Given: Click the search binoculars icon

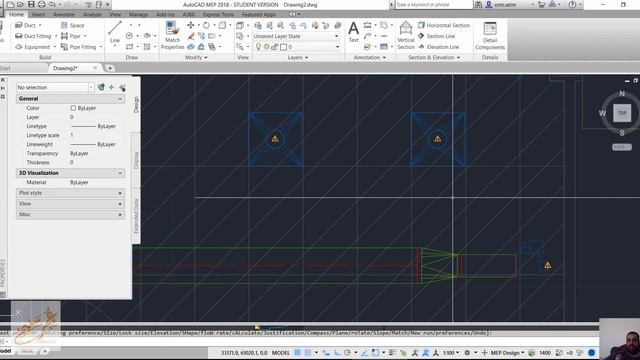Looking at the screenshot, I should [478, 5].
